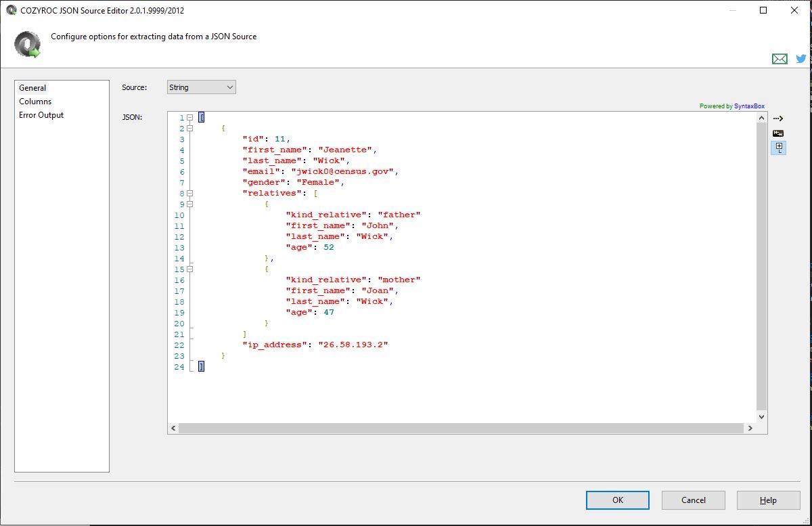Click the "father" value on line 10
The image size is (812, 526).
[399, 215]
